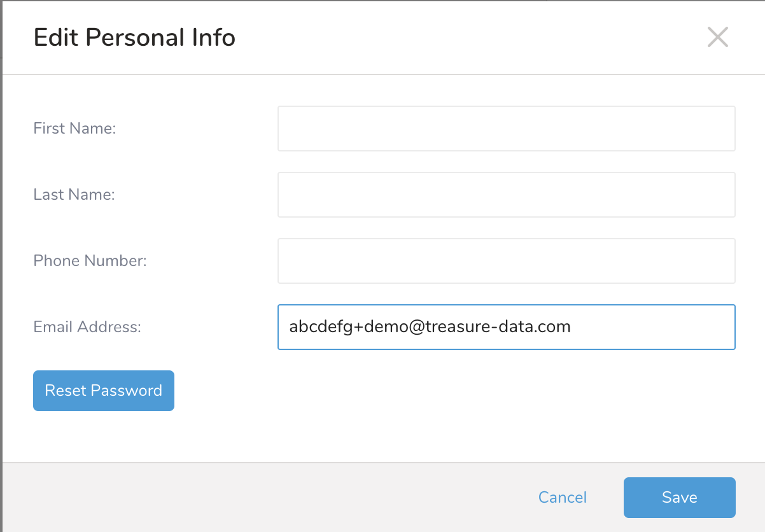
Task: Select the Phone Number input box
Action: [506, 261]
